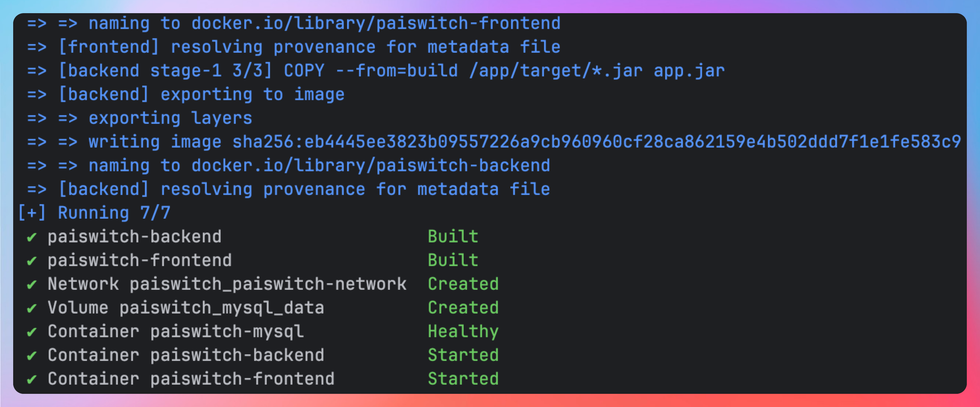
Task: Click the Running 7/7 progress text
Action: tap(114, 213)
